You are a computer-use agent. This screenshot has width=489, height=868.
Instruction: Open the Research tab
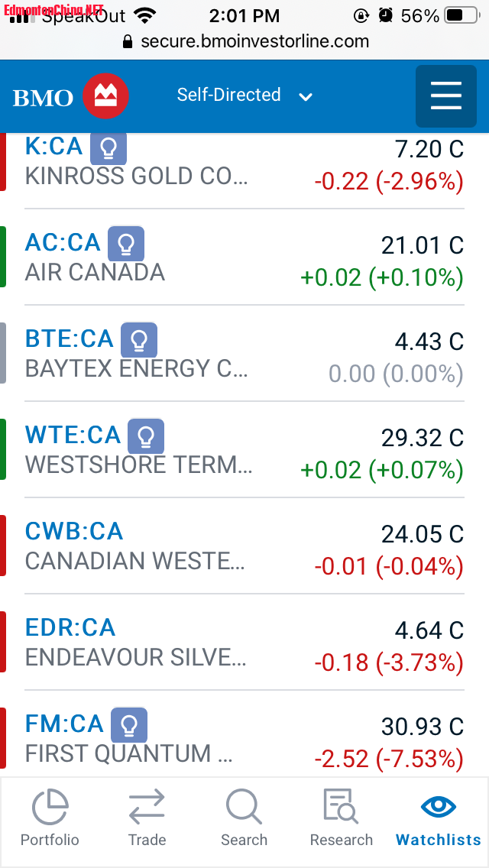[x=341, y=818]
